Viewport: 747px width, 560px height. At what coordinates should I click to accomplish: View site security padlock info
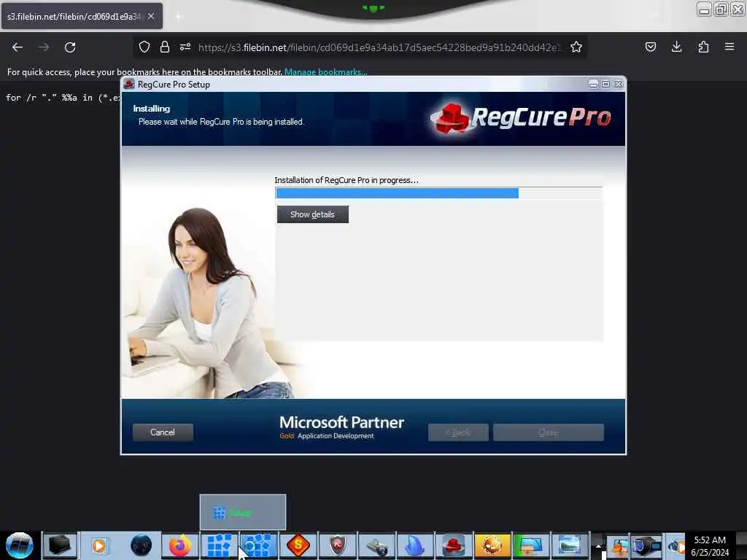(x=165, y=47)
